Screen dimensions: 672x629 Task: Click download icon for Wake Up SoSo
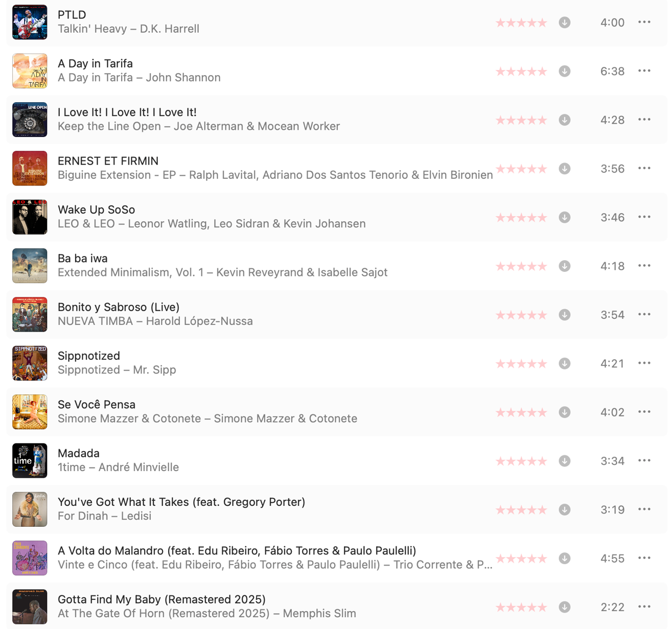click(564, 217)
